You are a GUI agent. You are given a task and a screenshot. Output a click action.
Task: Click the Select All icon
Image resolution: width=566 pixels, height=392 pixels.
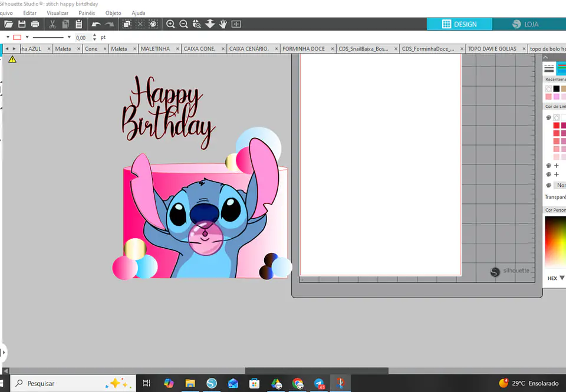(127, 24)
